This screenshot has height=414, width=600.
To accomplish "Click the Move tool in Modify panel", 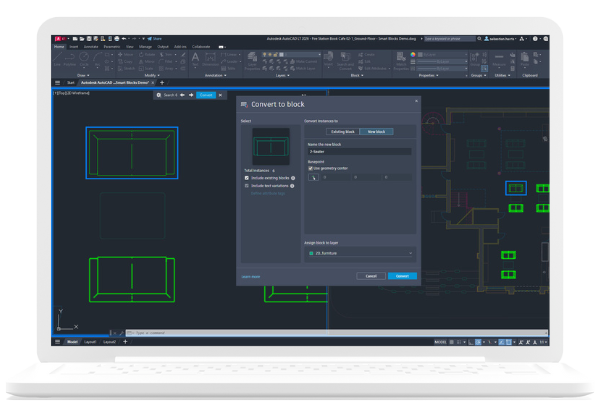I will tap(126, 55).
